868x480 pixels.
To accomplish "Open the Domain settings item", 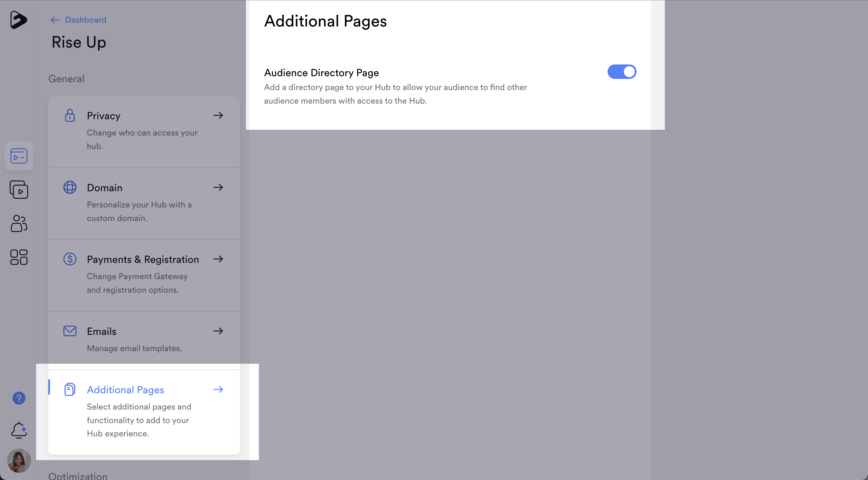I will (x=105, y=188).
